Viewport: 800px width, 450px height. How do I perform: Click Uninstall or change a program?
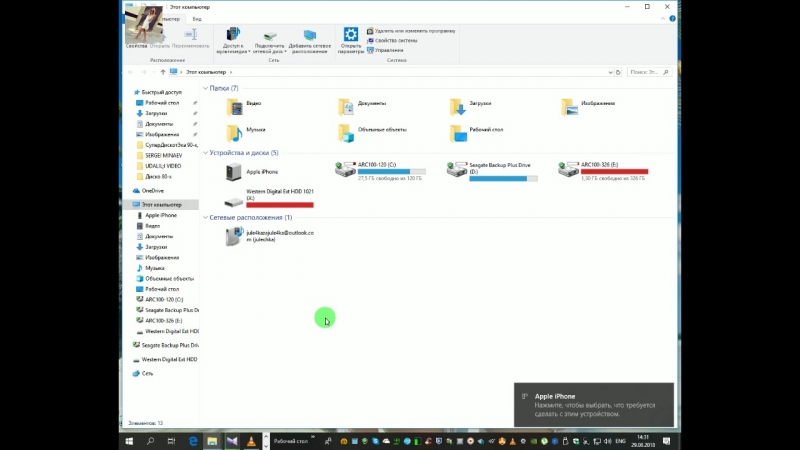pos(414,31)
